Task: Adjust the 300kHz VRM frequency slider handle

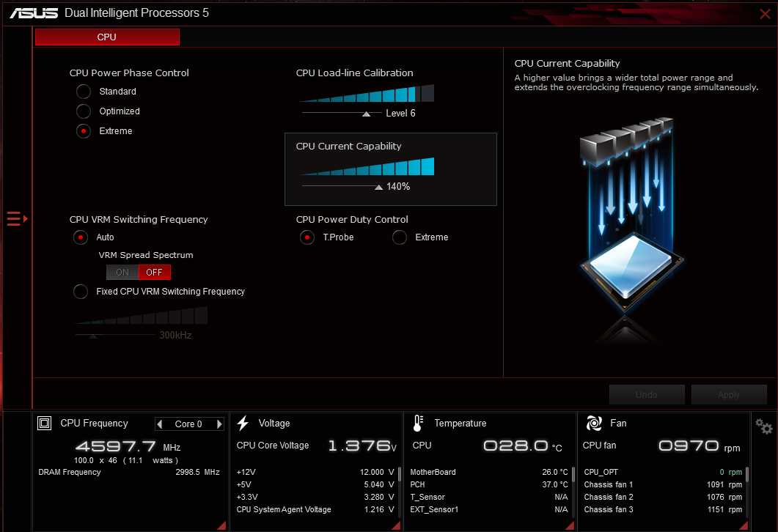Action: (x=93, y=336)
